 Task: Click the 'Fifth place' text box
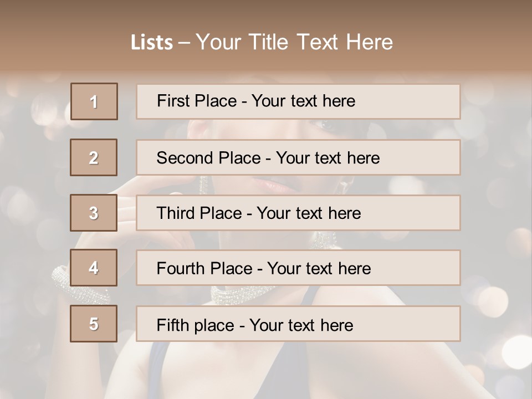(x=298, y=324)
